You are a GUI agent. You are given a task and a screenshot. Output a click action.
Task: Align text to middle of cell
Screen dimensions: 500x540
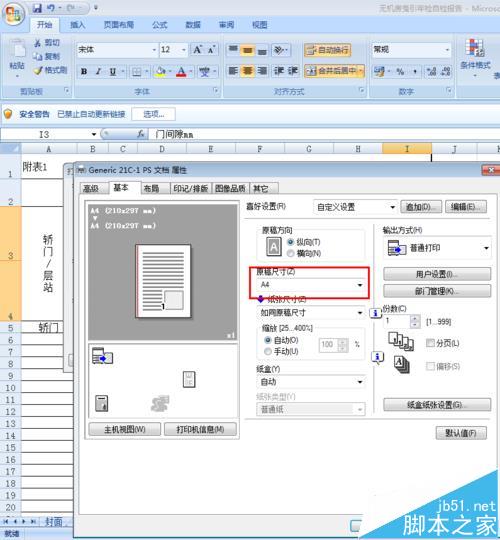(248, 50)
